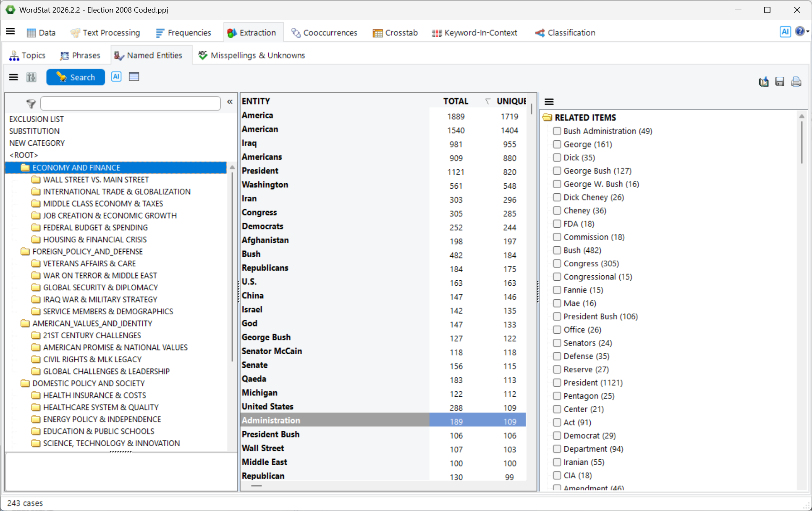
Task: Tick the CIA (18) checkbox
Action: (557, 475)
